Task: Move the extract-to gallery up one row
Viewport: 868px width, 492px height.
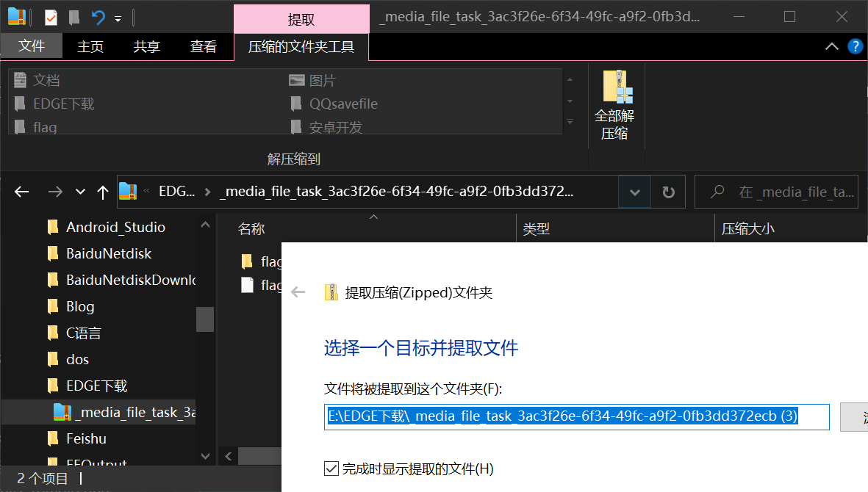Action: [x=570, y=79]
